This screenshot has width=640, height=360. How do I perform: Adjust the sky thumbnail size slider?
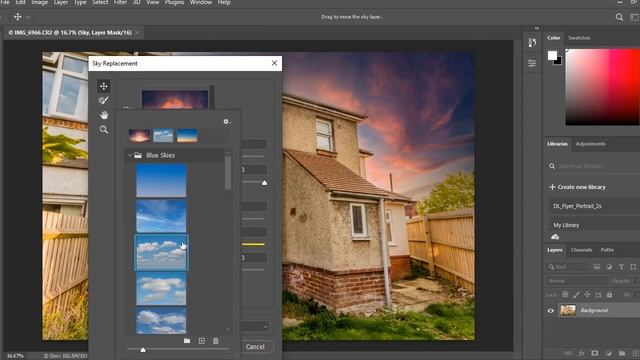(x=143, y=349)
